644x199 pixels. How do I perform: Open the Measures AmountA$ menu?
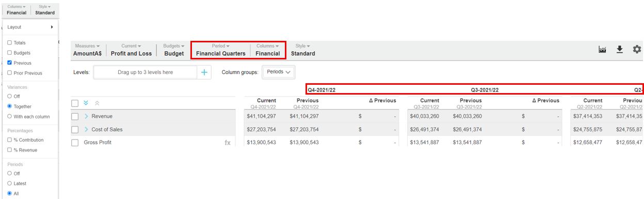click(88, 50)
